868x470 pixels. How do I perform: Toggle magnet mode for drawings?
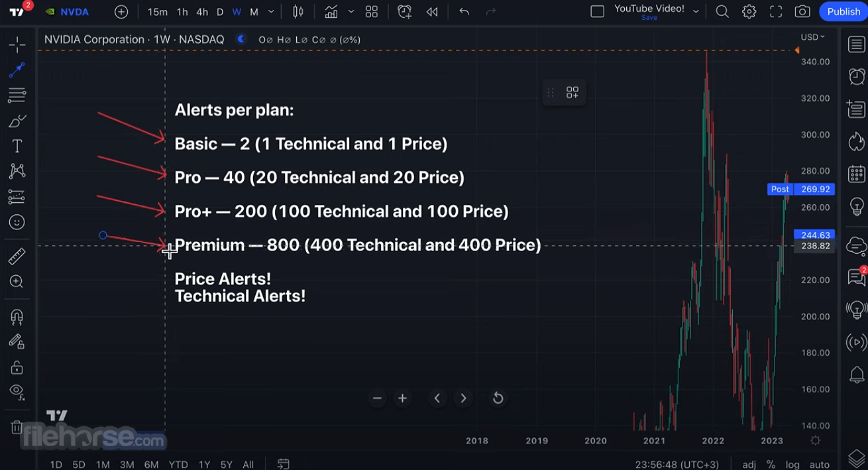(17, 317)
